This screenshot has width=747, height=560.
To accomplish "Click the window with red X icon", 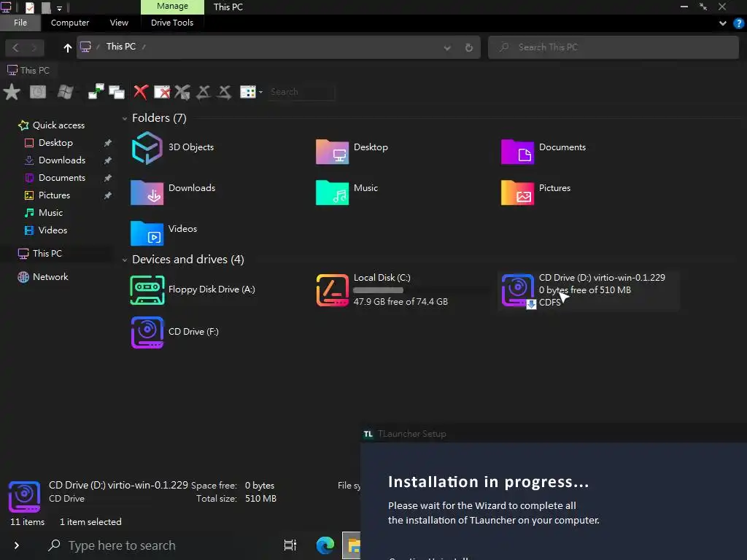I will tap(162, 92).
